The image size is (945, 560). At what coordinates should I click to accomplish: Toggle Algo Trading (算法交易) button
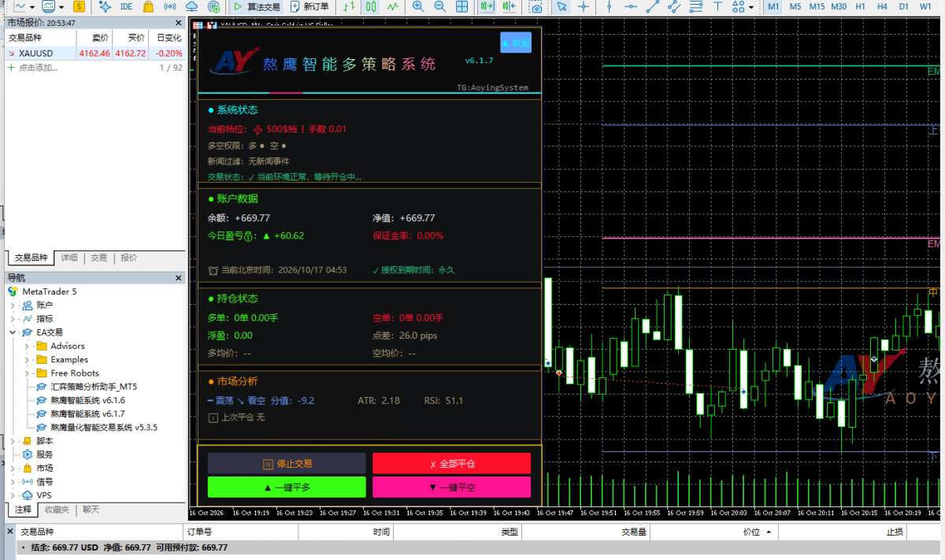click(x=257, y=6)
